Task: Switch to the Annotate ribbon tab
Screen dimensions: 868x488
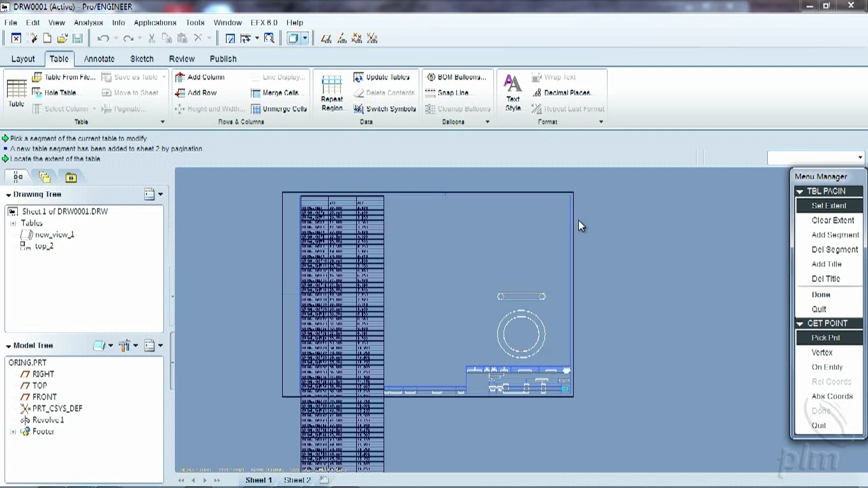Action: (100, 59)
